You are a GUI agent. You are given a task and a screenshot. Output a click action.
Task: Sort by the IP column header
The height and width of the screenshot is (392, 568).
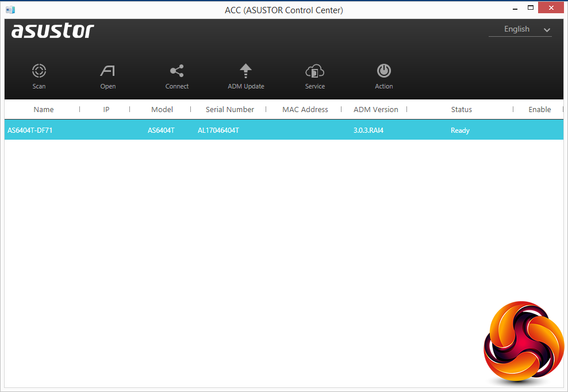pos(106,109)
